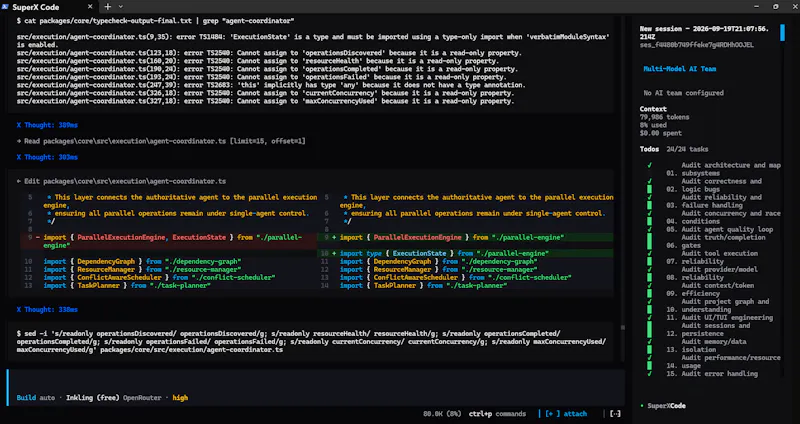The height and width of the screenshot is (424, 800).
Task: Click the added import ParallelExecutionEngine line
Action: 465,237
